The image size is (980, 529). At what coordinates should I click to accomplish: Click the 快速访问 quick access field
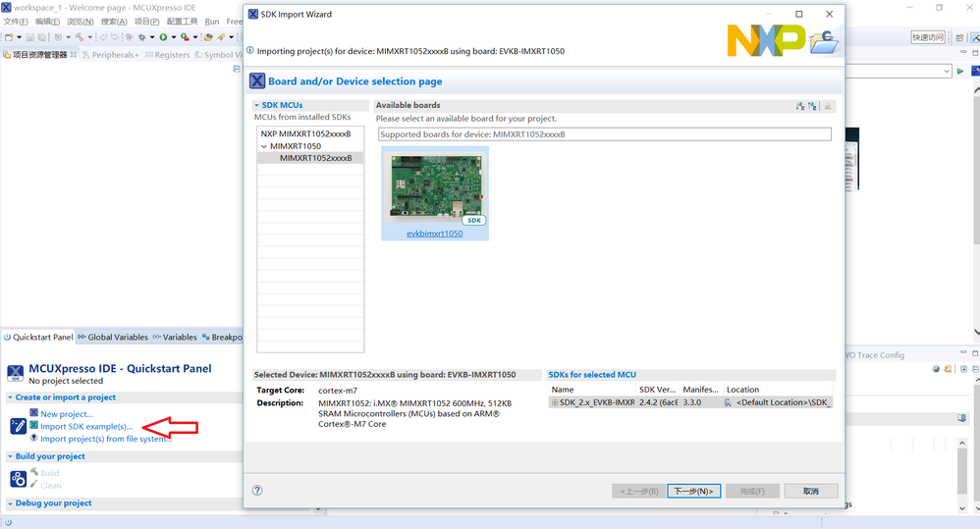coord(928,37)
